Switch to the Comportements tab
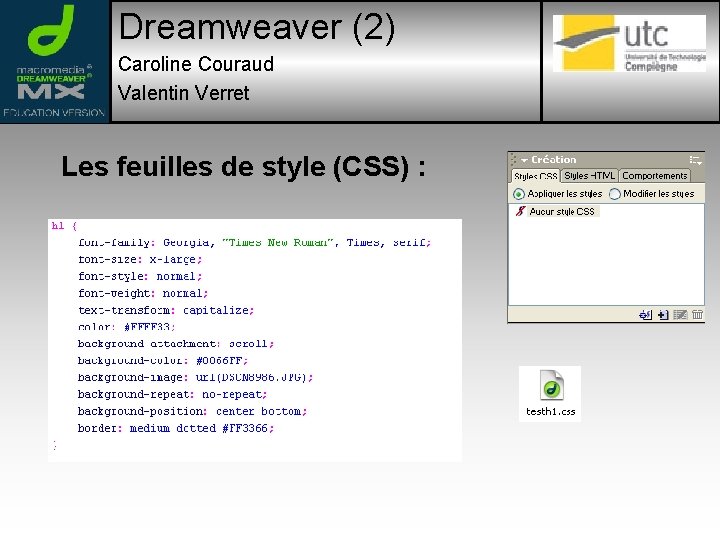Viewport: 720px width, 540px height. [x=655, y=176]
